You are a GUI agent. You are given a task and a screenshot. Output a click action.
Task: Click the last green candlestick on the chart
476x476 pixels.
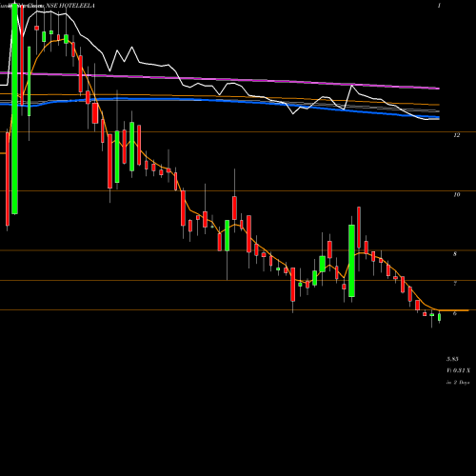click(x=440, y=317)
